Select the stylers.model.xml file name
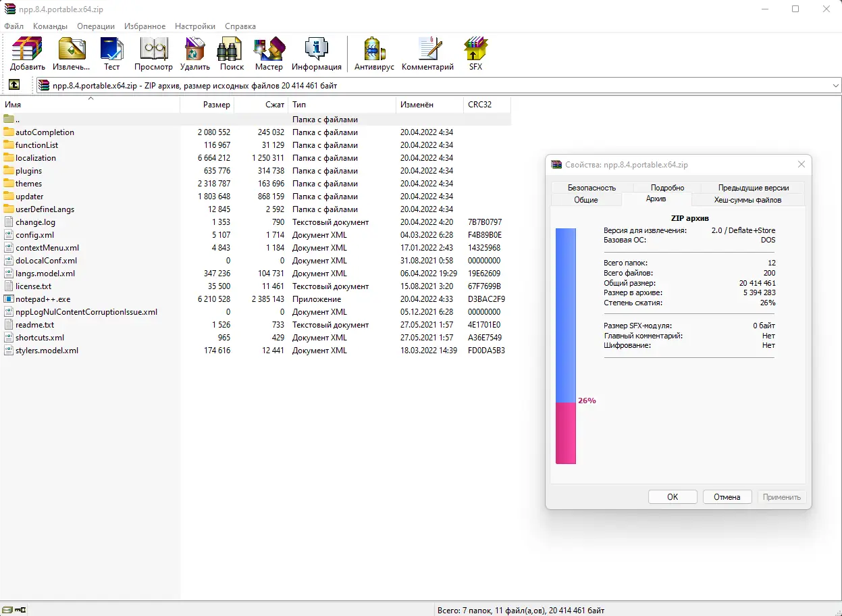Image resolution: width=842 pixels, height=616 pixels. point(47,351)
